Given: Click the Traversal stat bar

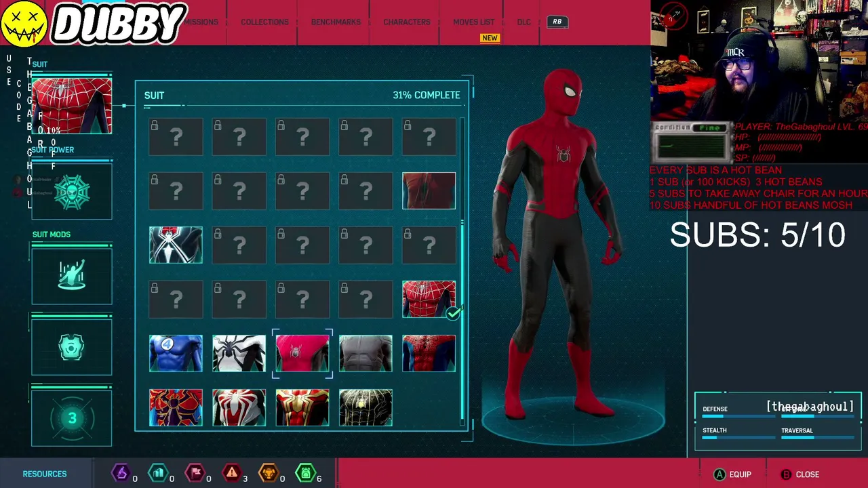Looking at the screenshot, I should (x=816, y=438).
